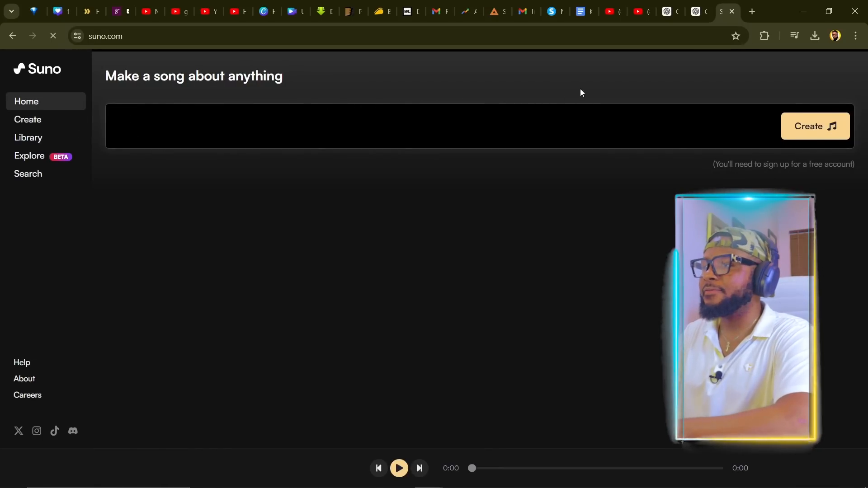Switch to the Canva C icon tab

267,11
